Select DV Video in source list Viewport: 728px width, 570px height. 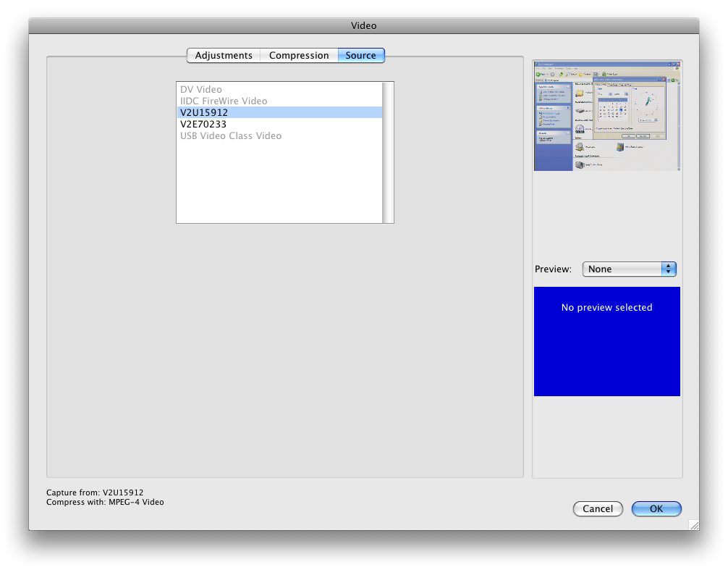tap(201, 90)
